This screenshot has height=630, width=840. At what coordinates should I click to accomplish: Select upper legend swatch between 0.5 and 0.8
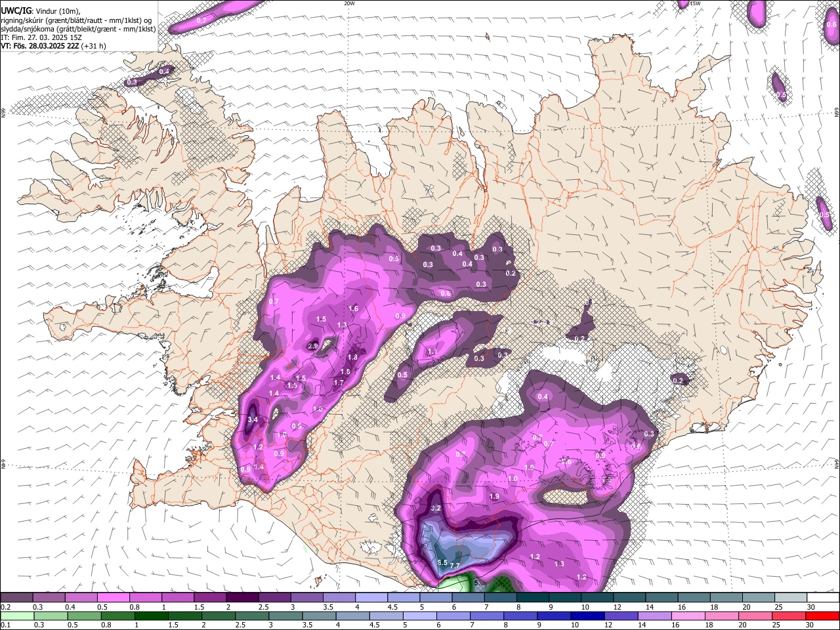[x=114, y=597]
